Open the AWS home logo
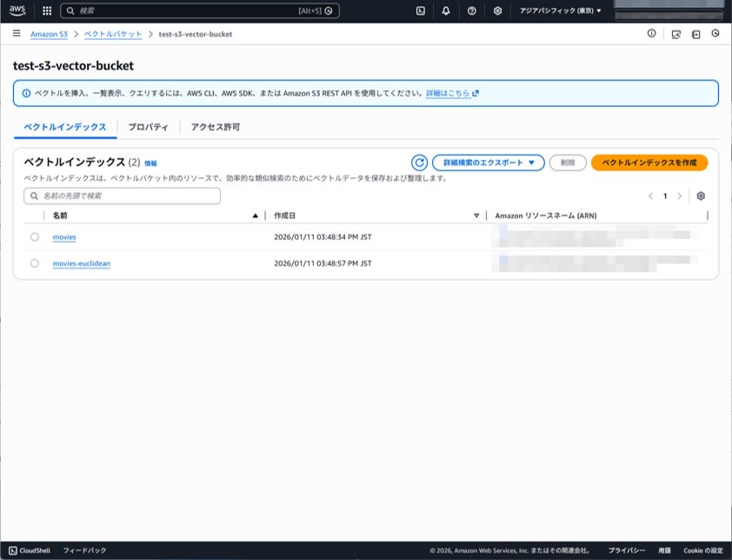Viewport: 732px width, 560px height. tap(17, 10)
